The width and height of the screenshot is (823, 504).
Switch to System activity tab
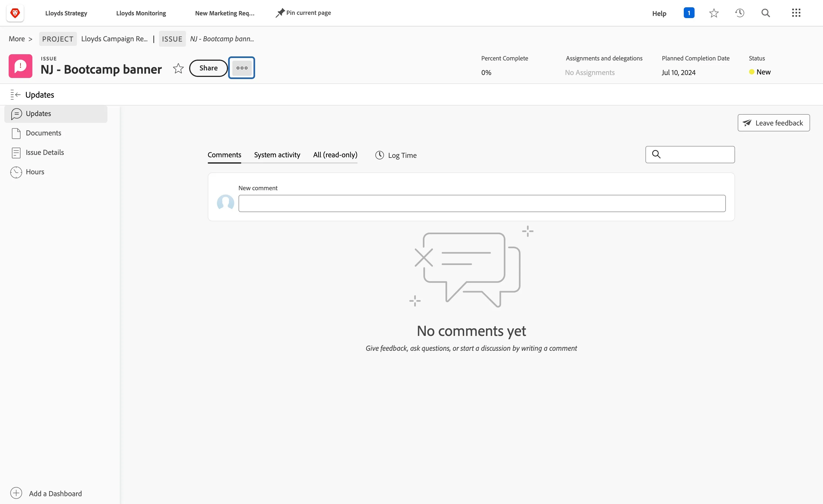click(x=277, y=155)
